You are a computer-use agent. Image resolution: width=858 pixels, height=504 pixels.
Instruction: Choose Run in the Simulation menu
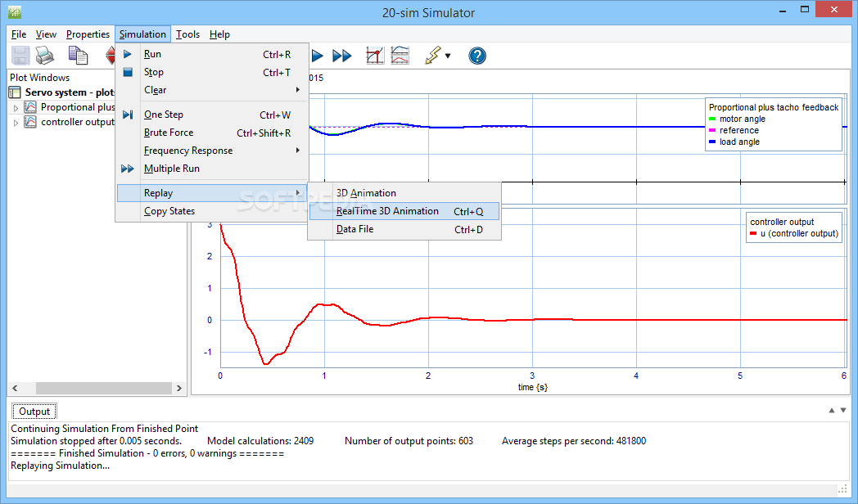pos(212,54)
